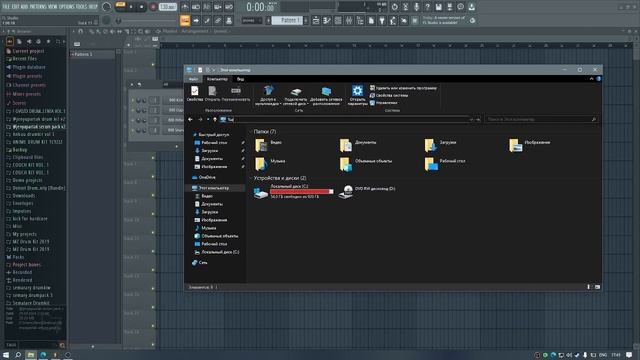This screenshot has height=360, width=640.
Task: Click Добавить сетевое расположение ribbon icon
Action: pyautogui.click(x=326, y=96)
